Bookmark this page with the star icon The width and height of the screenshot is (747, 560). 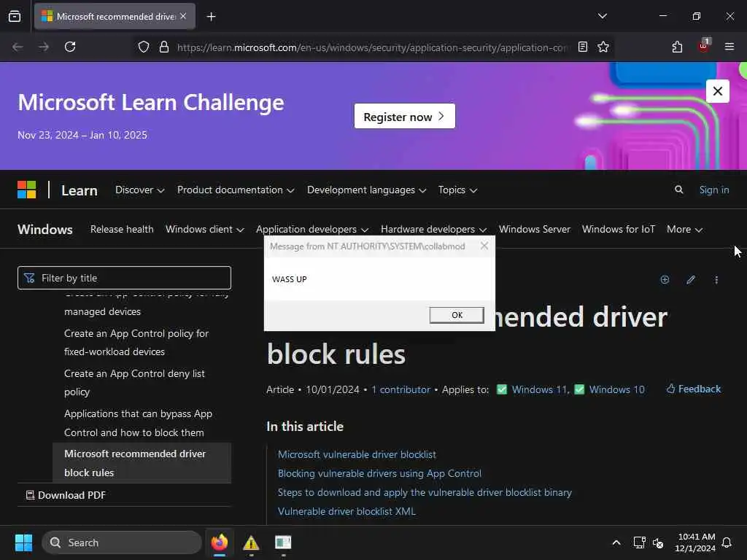point(603,47)
